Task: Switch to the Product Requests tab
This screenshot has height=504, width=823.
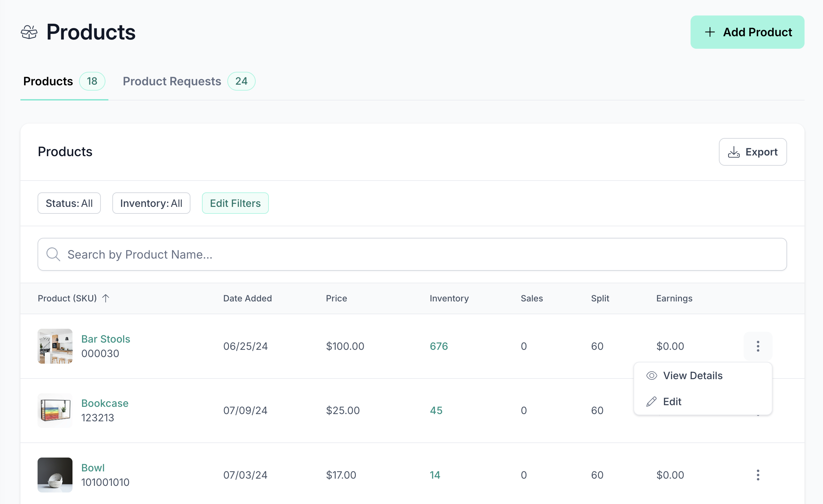Action: (172, 81)
